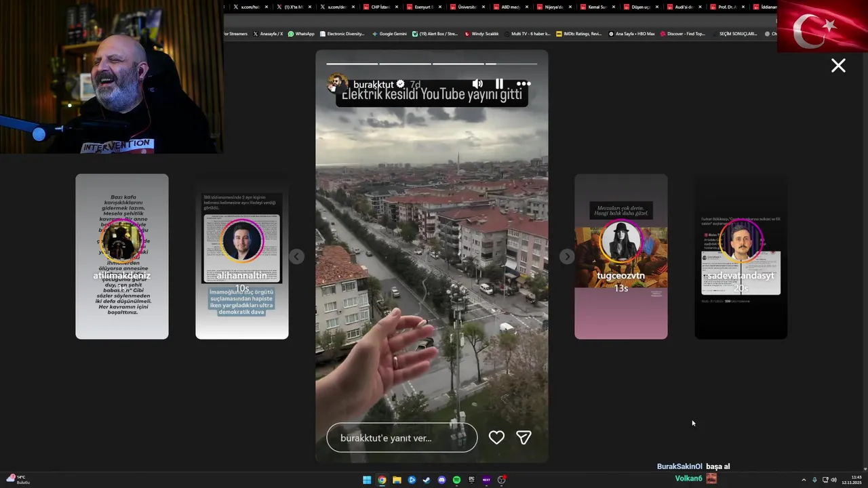Open the clock showing 11:43
This screenshot has height=488, width=868.
pos(851,480)
